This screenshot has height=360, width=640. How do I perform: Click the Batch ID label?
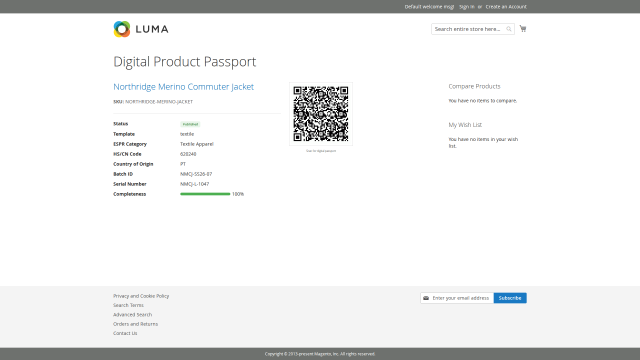pos(123,174)
